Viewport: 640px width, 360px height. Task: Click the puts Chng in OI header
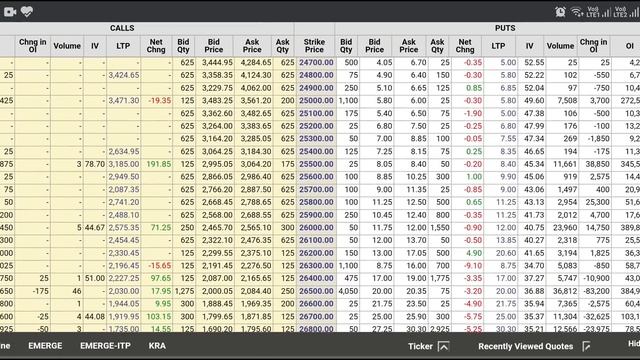593,46
